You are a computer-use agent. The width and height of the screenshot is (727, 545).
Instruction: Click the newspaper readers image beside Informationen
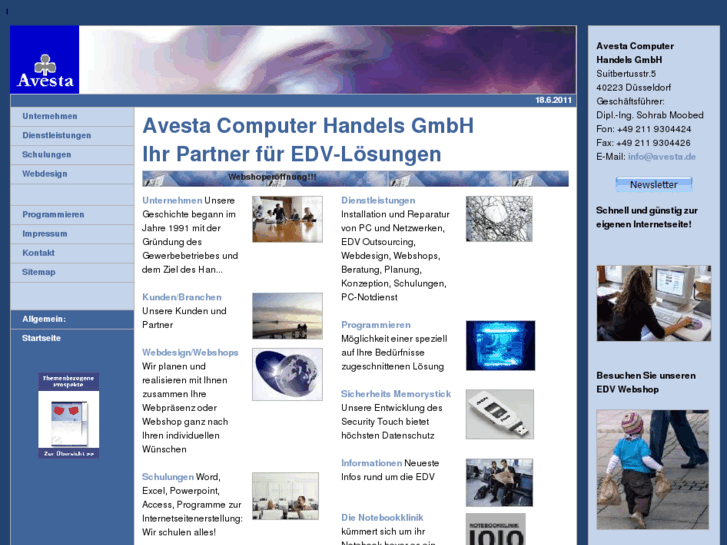(499, 482)
